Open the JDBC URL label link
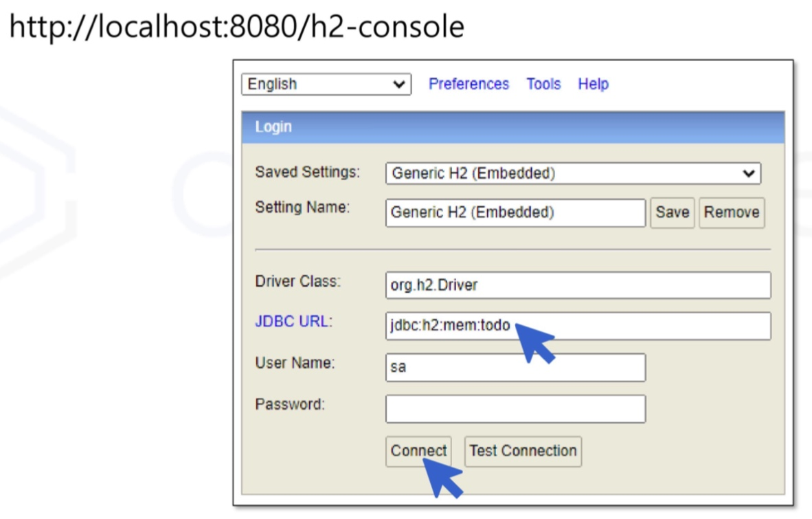This screenshot has width=812, height=519. (293, 322)
